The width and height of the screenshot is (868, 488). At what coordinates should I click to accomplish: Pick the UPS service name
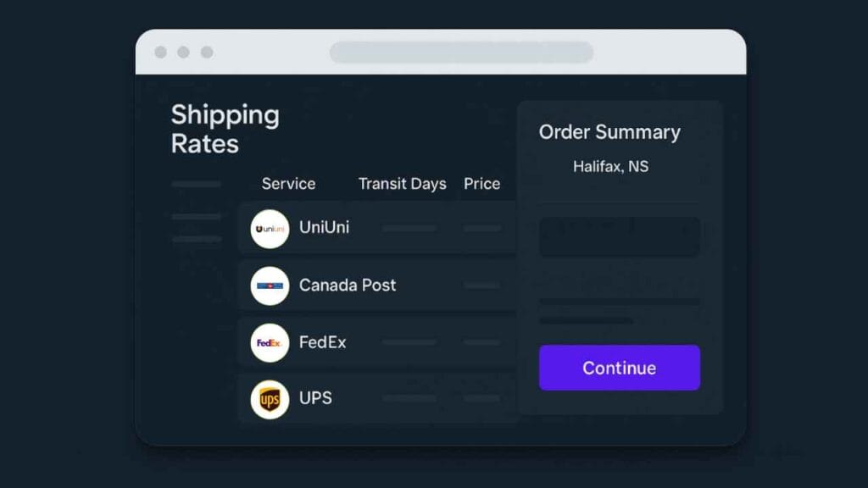click(x=315, y=397)
